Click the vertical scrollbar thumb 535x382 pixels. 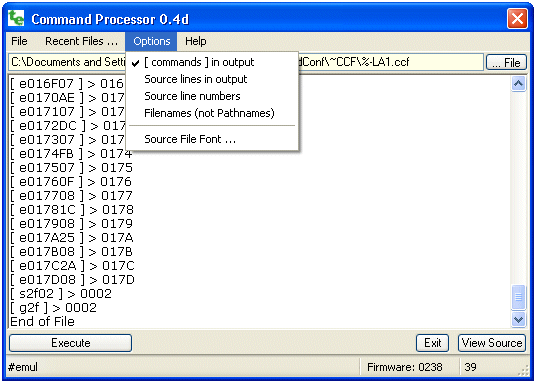coord(518,297)
